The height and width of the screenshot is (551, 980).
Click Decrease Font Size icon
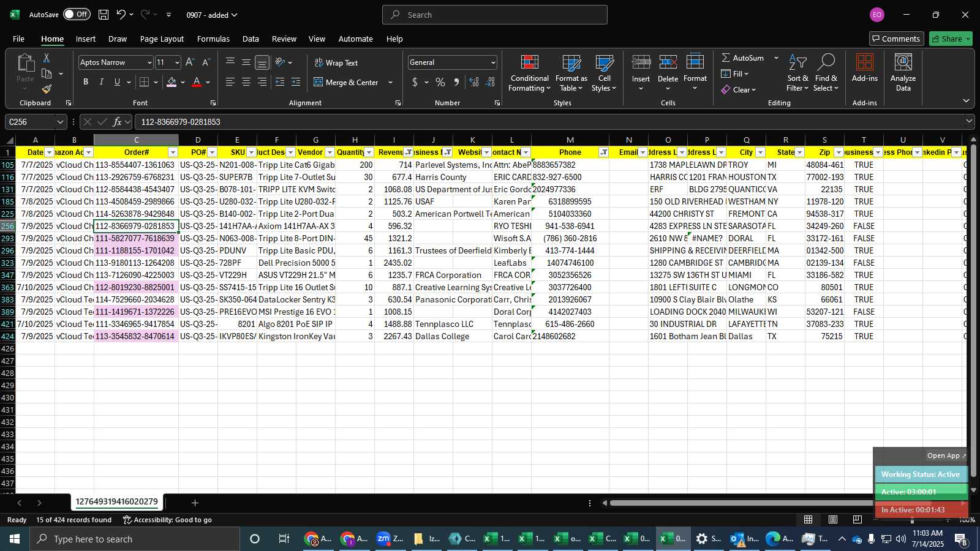point(206,62)
